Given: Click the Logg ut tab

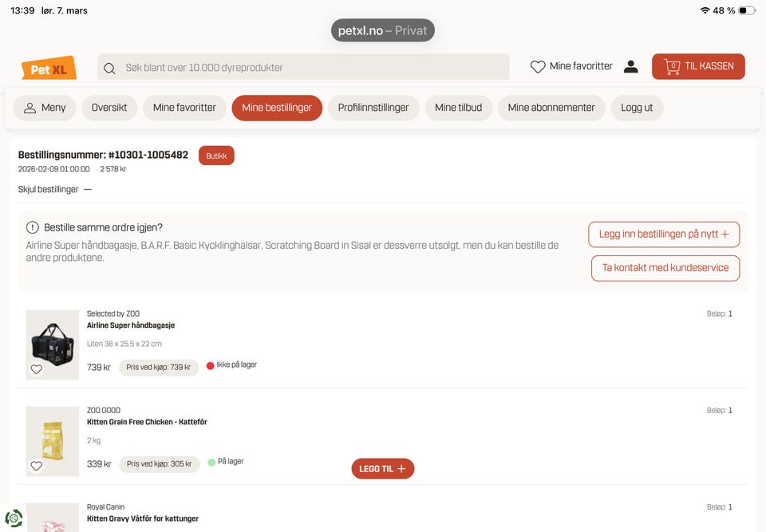Looking at the screenshot, I should [x=637, y=108].
